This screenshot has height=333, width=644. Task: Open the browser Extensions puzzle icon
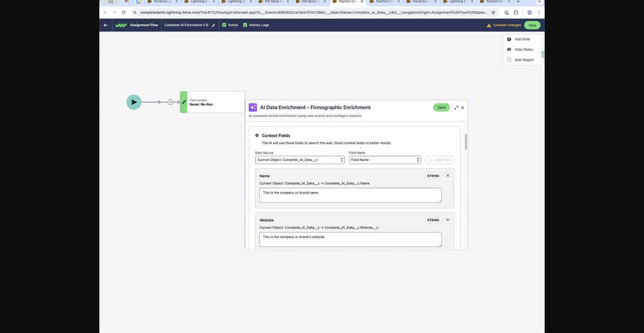(516, 12)
